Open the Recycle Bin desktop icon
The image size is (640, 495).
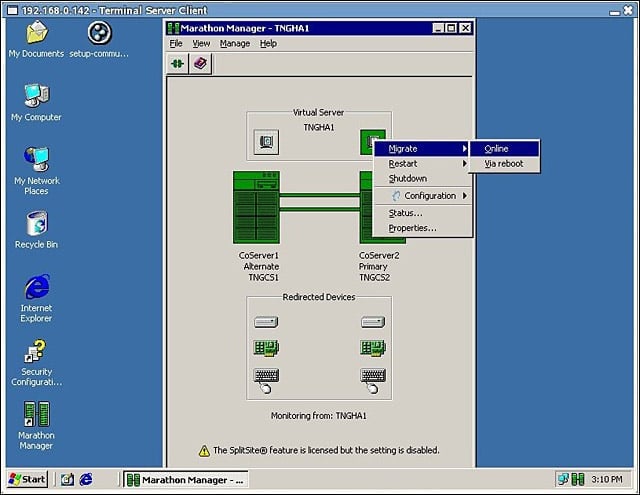pos(37,224)
